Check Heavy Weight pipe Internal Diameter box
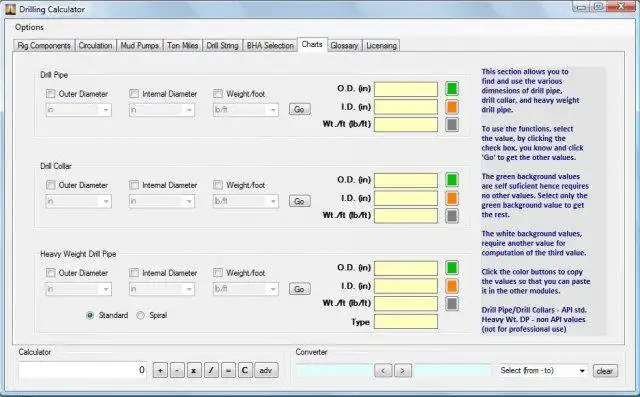 pyautogui.click(x=134, y=273)
